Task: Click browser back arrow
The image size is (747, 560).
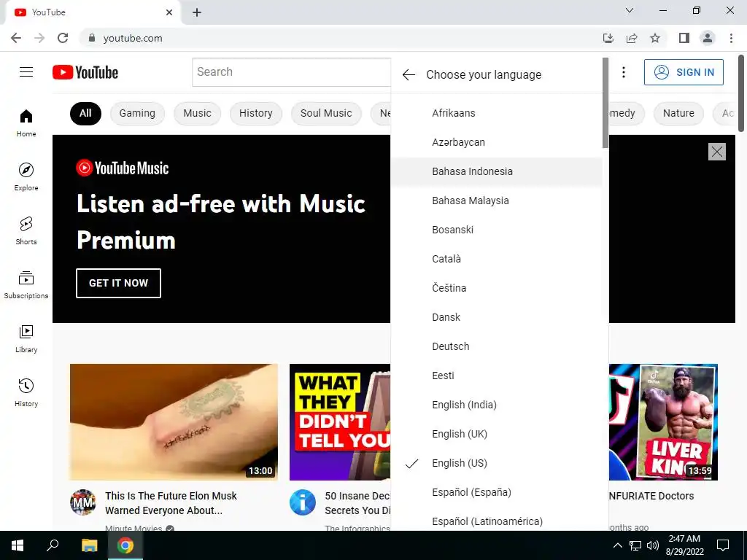Action: click(16, 38)
